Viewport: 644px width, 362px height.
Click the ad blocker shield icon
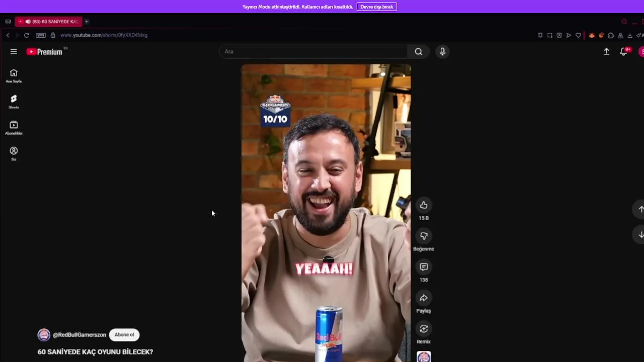(559, 35)
